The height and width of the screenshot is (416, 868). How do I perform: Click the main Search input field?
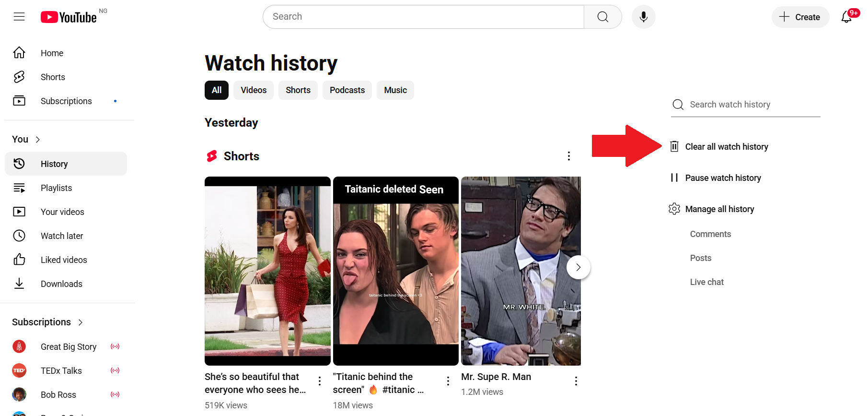423,17
